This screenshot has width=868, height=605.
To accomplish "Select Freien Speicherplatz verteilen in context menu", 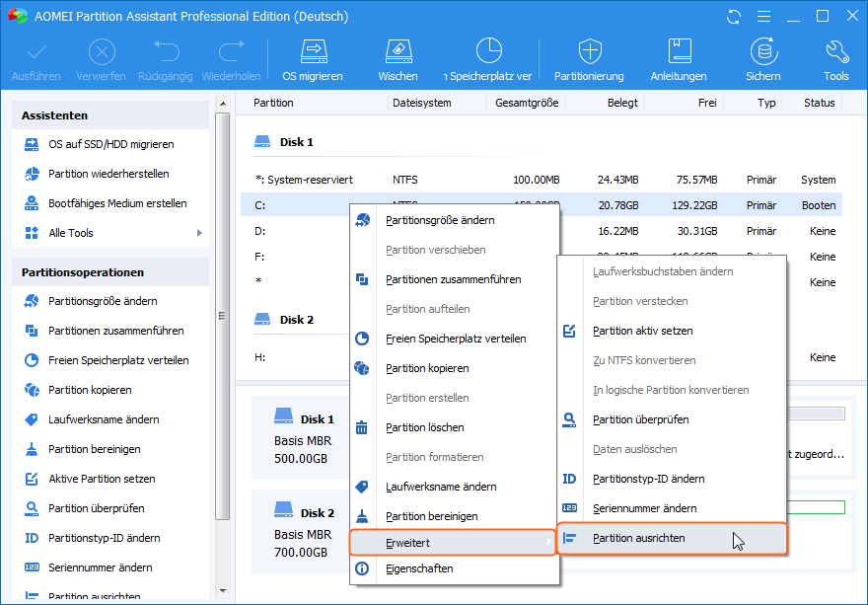I will 455,339.
